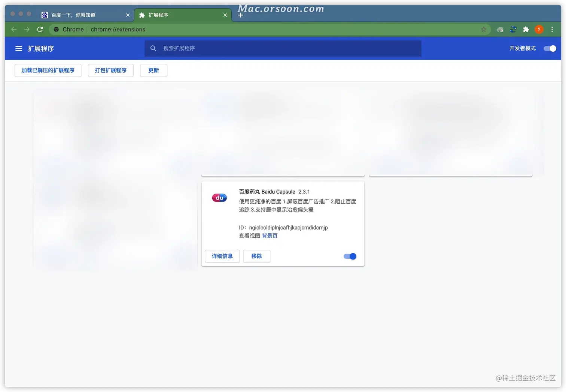Disable the 百度药丸 Baidu Capsule extension

350,256
